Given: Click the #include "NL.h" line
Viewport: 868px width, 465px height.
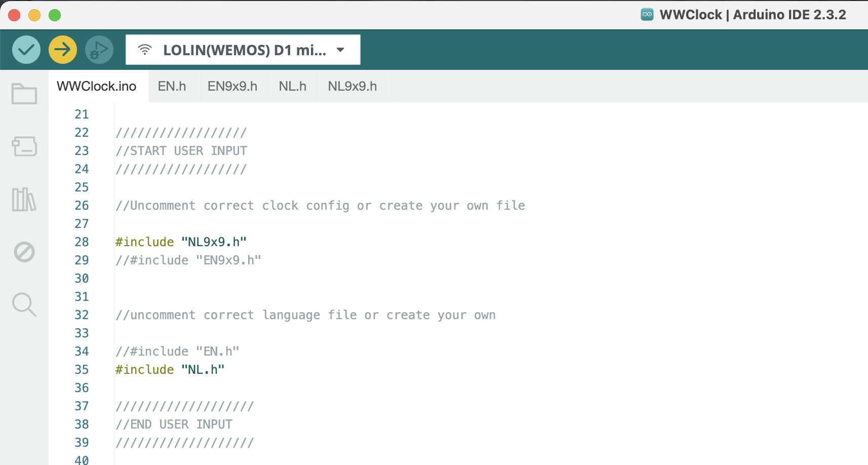Looking at the screenshot, I should (x=170, y=370).
